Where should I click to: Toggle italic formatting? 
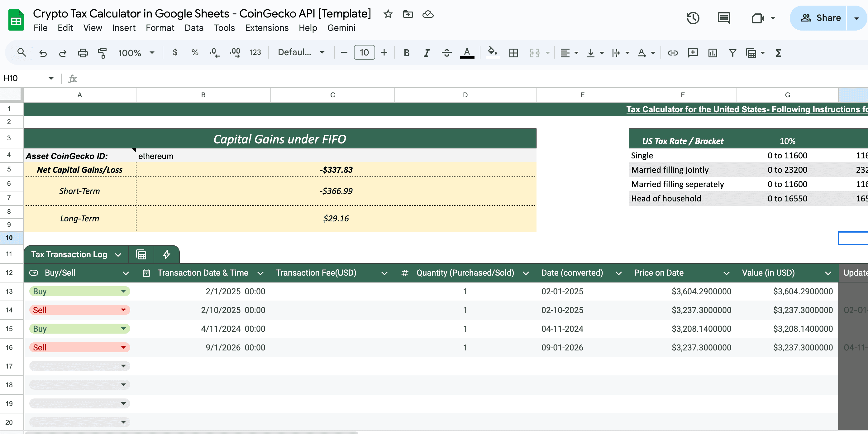pos(426,53)
